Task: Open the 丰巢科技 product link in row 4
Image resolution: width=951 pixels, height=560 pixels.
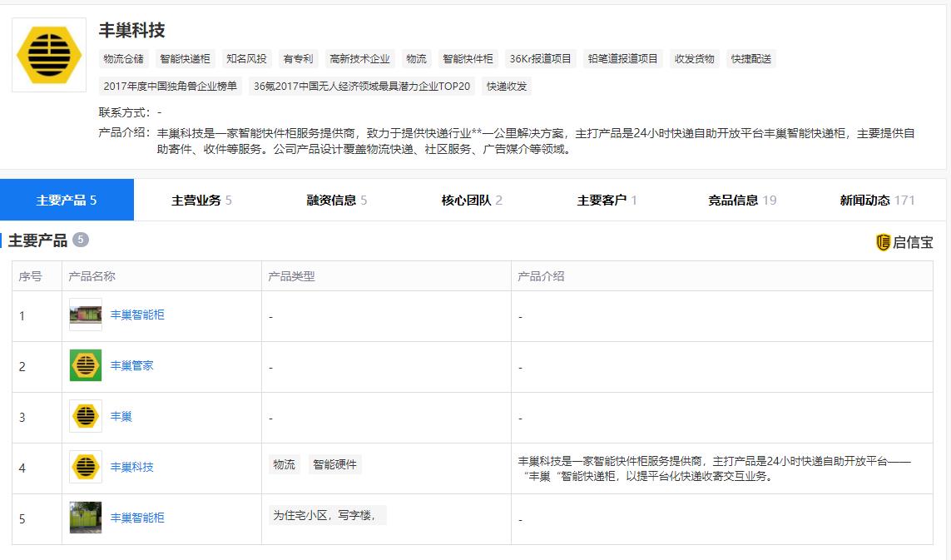Action: [131, 467]
